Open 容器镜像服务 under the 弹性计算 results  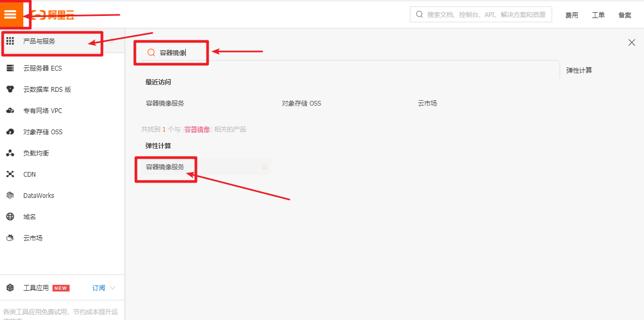coord(165,167)
